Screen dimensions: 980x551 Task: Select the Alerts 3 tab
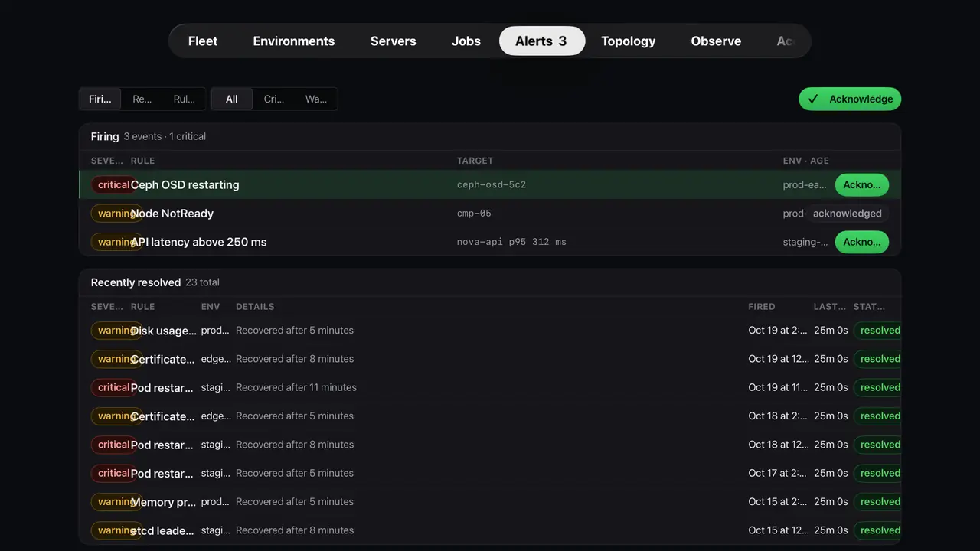point(542,41)
